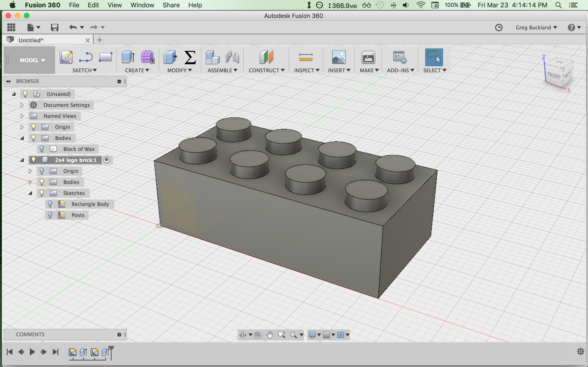Click the Save icon
This screenshot has height=367, width=588.
pyautogui.click(x=55, y=27)
